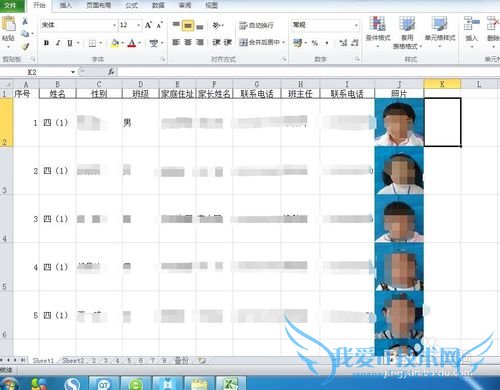Open the Sheet2 worksheet tab
This screenshot has width=500, height=390.
coord(73,360)
